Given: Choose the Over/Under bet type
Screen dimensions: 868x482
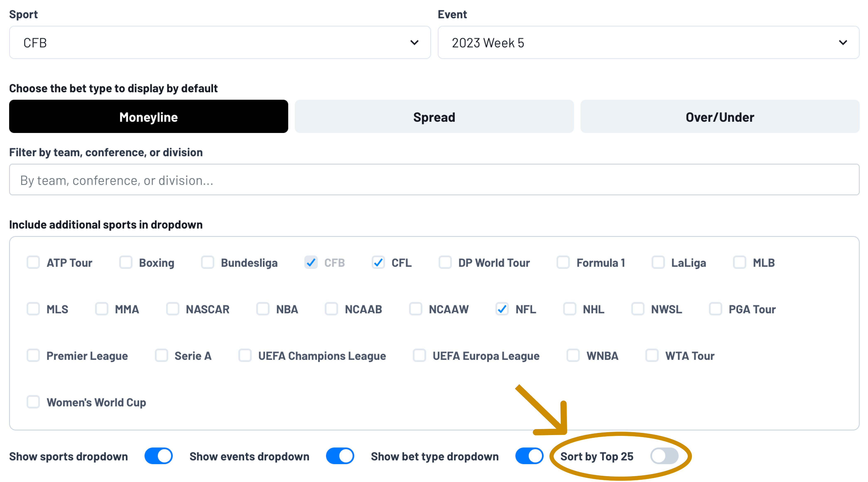Looking at the screenshot, I should coord(720,117).
